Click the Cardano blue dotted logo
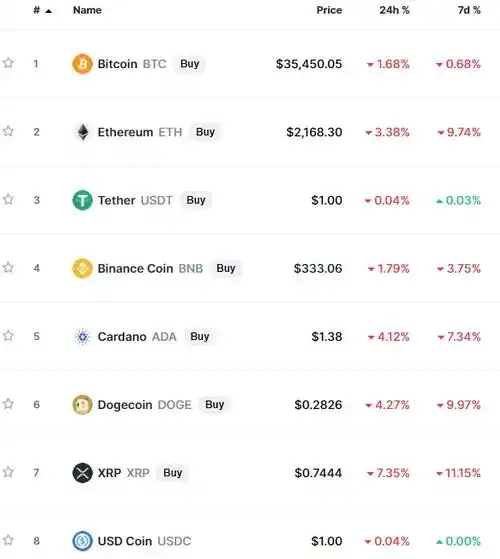 (82, 337)
